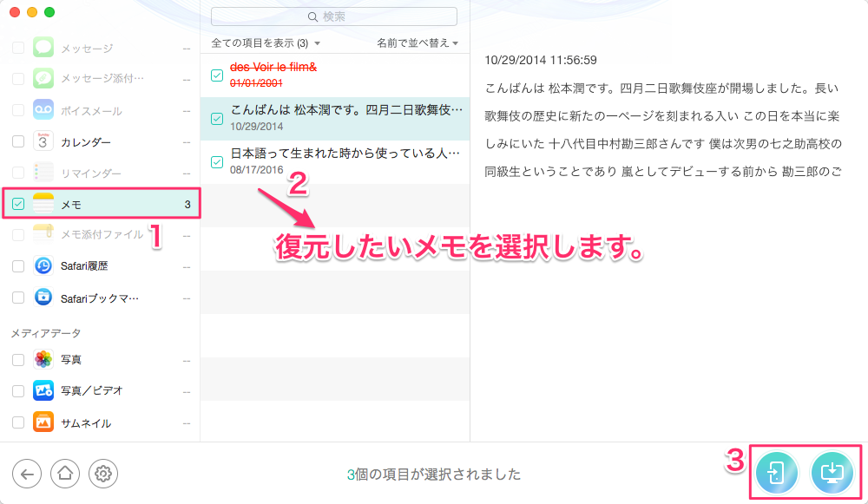Click the macOS yellow minimize button
This screenshot has width=868, height=504.
[32, 12]
